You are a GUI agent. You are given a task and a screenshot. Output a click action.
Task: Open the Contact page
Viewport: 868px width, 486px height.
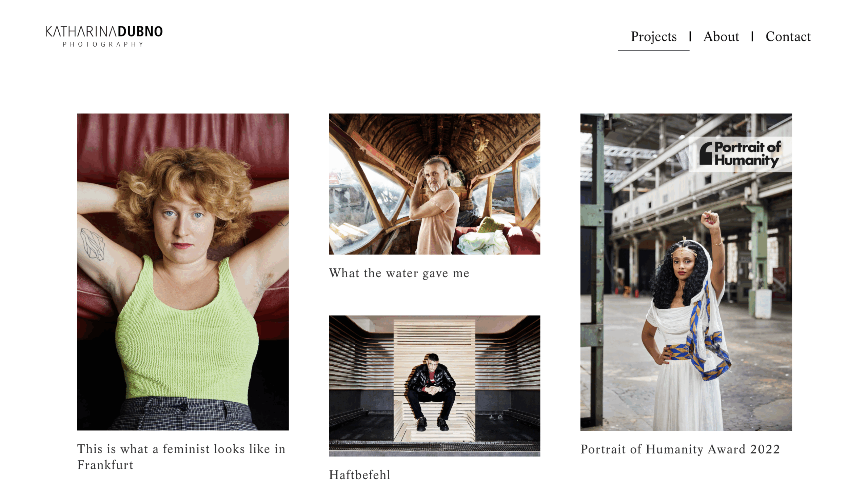click(788, 37)
